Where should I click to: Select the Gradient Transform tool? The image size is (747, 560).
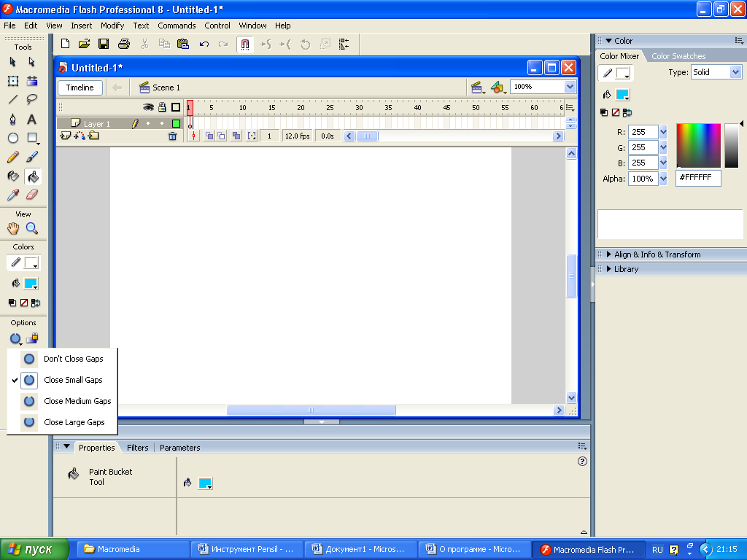coord(32,81)
